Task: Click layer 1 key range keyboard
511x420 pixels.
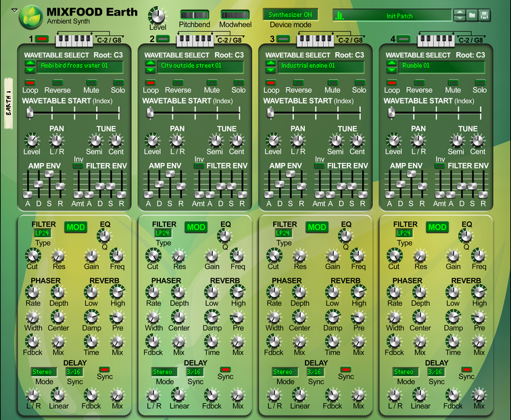Action: 74,41
